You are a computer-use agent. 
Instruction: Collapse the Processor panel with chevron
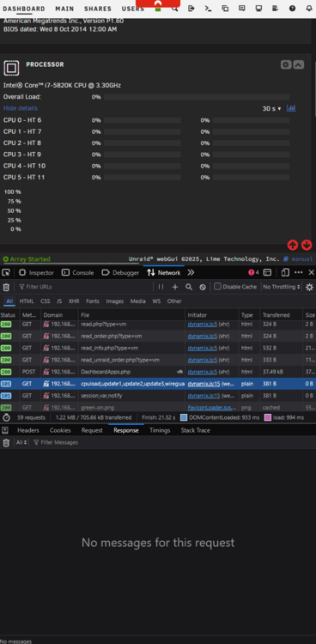tap(299, 64)
